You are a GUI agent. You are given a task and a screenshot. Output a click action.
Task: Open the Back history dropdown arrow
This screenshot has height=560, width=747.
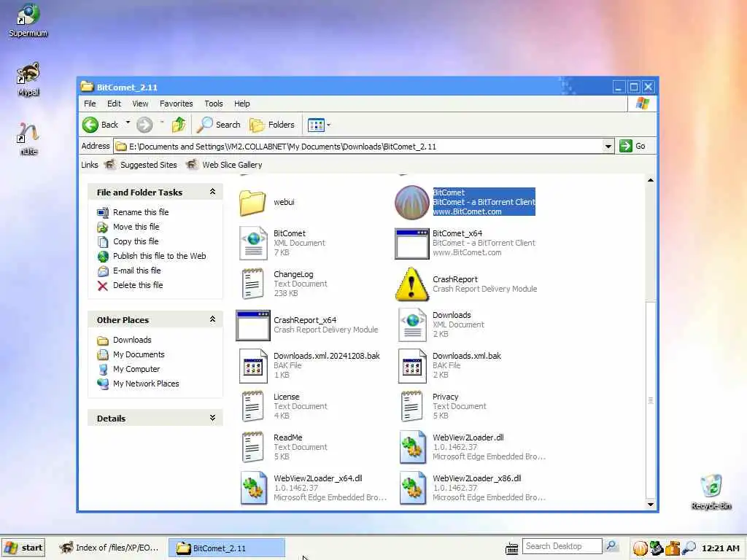coord(128,123)
